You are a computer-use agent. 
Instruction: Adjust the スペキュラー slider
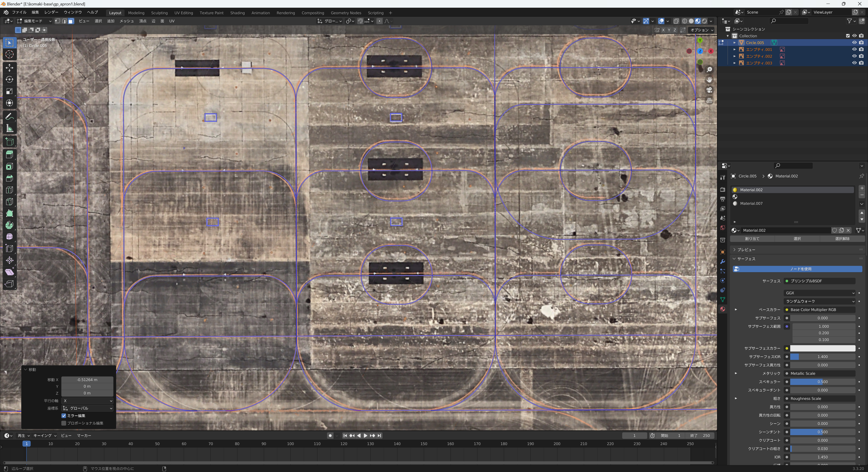tap(823, 382)
